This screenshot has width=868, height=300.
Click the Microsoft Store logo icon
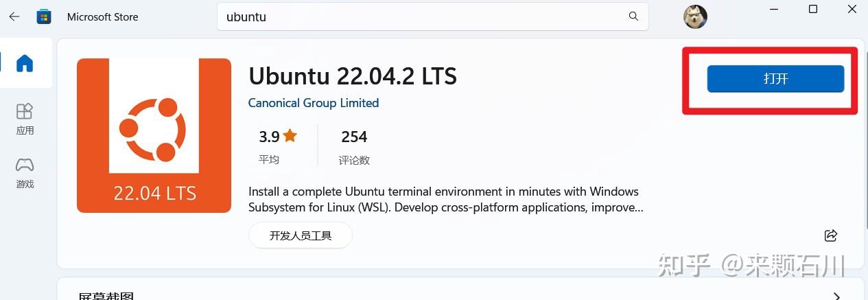(x=44, y=16)
